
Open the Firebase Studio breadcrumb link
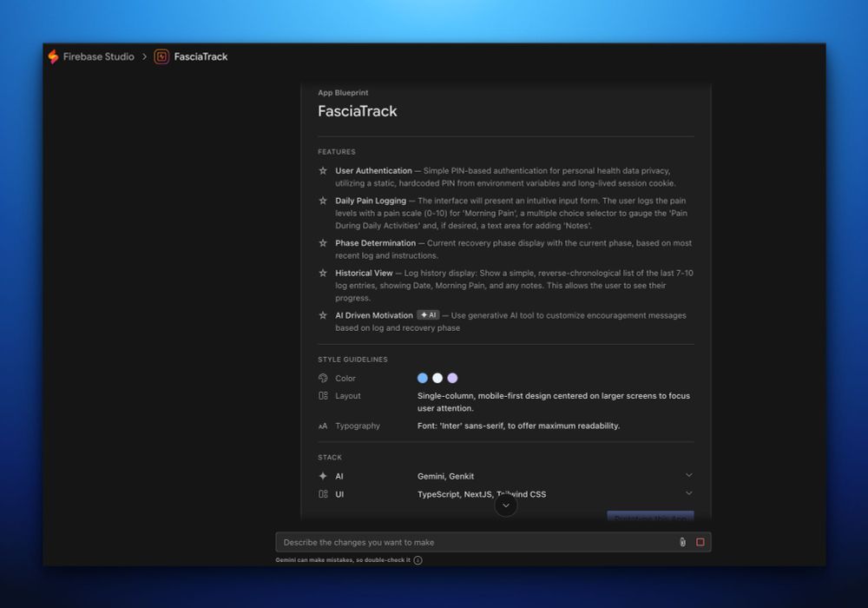click(99, 56)
